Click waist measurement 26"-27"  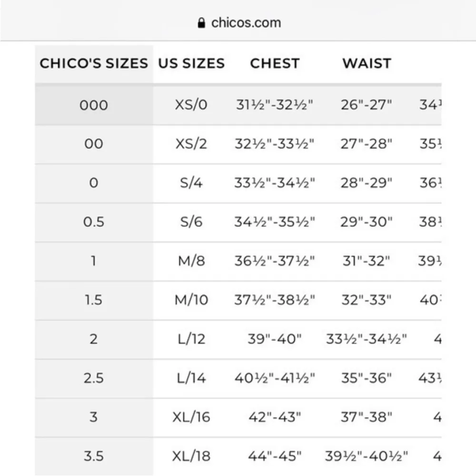coord(367,105)
